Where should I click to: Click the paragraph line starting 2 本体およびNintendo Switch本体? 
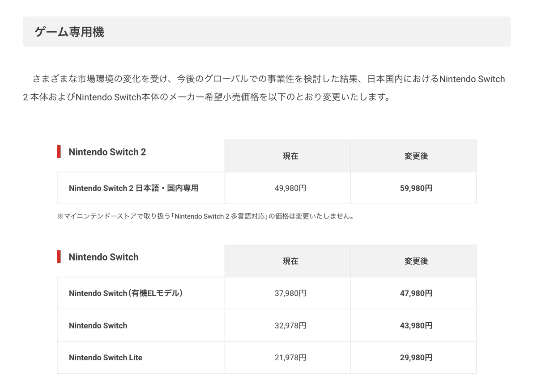[206, 97]
